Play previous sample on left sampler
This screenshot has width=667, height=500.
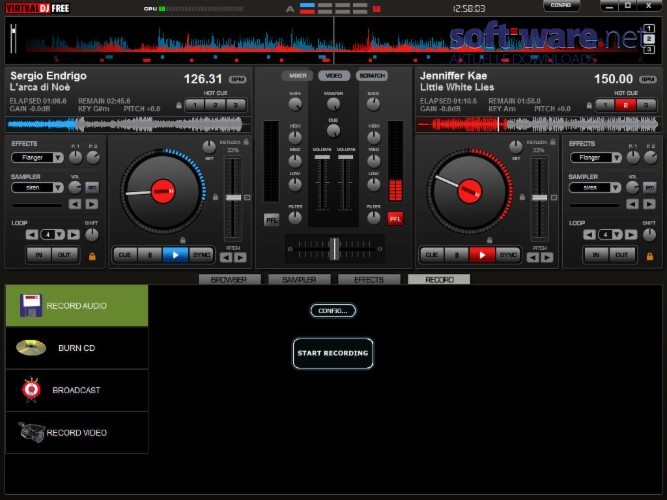tap(75, 204)
